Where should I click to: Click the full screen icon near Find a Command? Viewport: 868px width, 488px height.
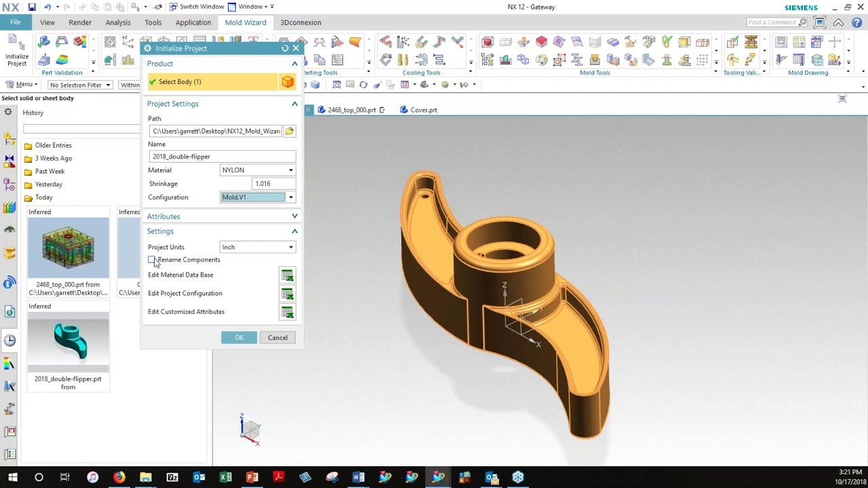tap(820, 22)
